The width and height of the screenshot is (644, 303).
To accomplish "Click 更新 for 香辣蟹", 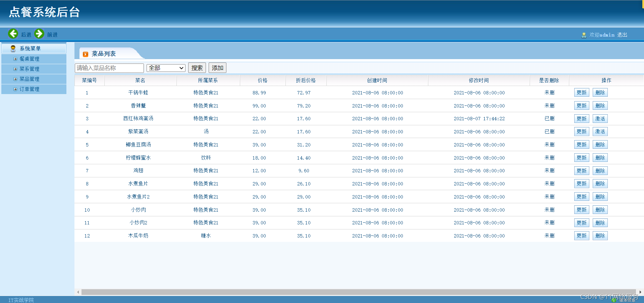I will (x=582, y=106).
